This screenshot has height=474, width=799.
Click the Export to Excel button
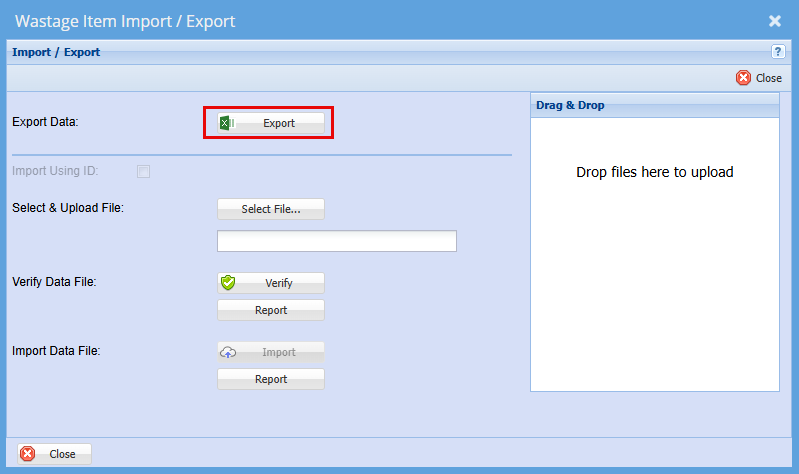tap(271, 123)
